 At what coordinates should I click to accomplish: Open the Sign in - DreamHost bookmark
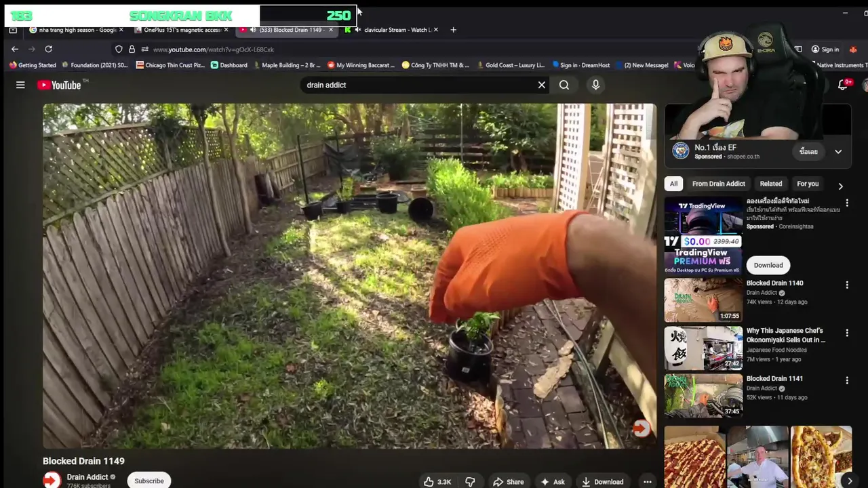580,65
